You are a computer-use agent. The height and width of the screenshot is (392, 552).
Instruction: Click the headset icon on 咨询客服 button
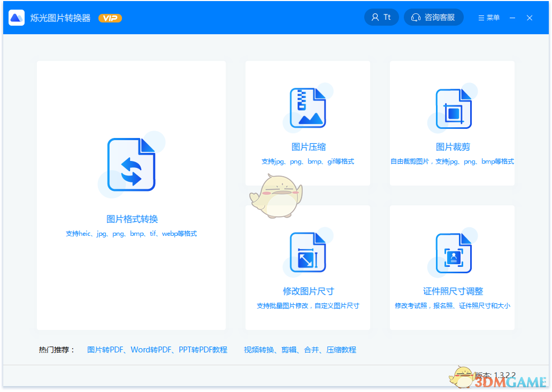pyautogui.click(x=416, y=17)
